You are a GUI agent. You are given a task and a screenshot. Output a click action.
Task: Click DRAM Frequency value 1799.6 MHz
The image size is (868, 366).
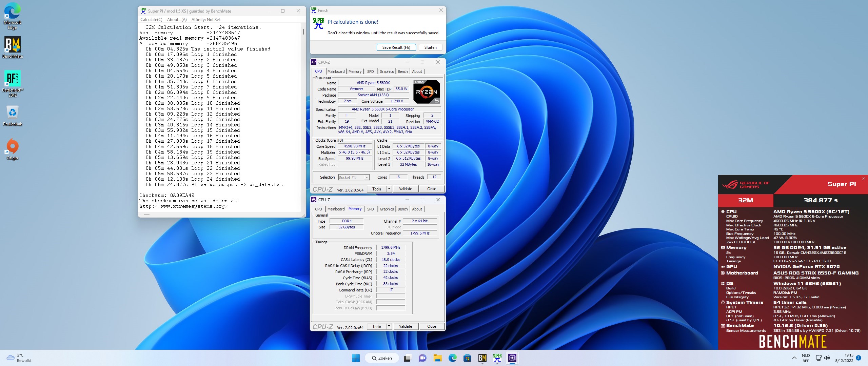(391, 247)
